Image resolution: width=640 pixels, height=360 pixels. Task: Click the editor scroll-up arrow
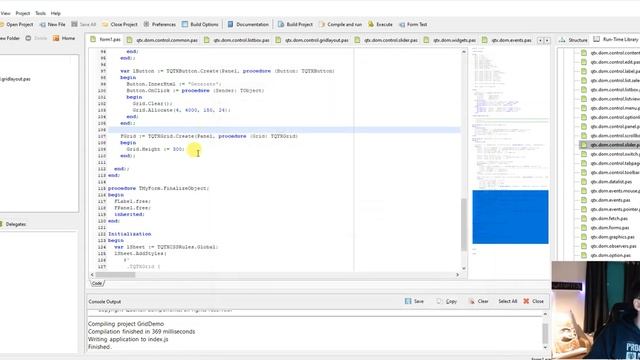point(464,52)
